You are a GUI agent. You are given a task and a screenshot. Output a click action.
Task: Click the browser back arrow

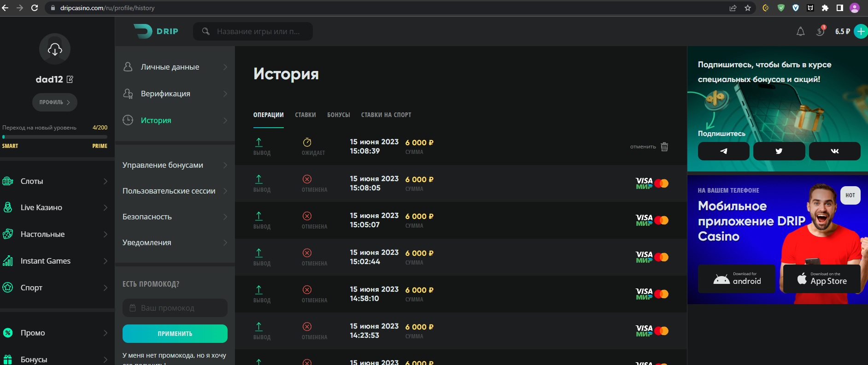point(5,8)
